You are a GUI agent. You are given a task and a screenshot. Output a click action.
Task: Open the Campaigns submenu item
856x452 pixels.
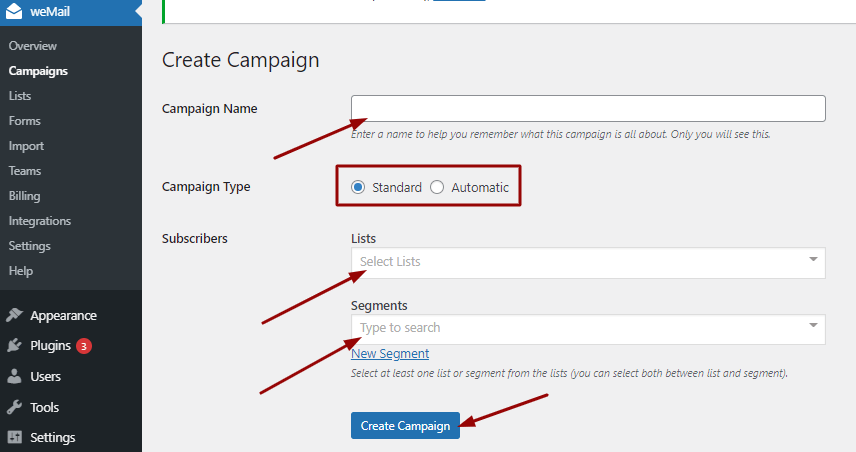click(x=38, y=71)
